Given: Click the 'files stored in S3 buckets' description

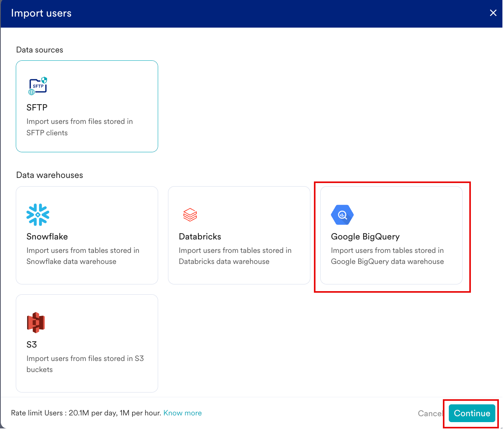Looking at the screenshot, I should click(85, 364).
